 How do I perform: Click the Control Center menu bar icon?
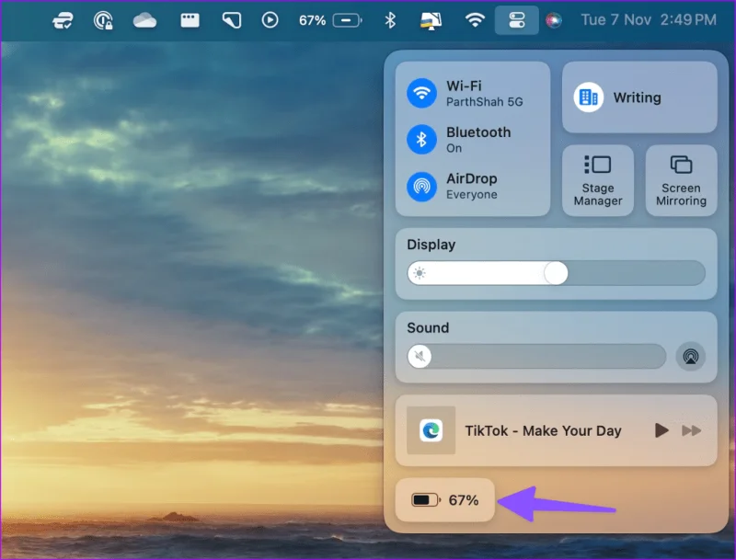coord(516,20)
